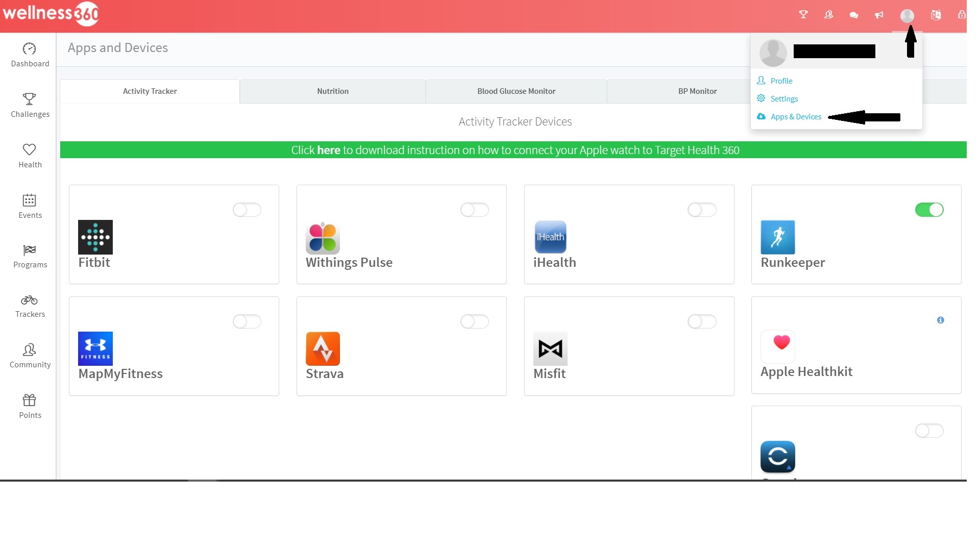The width and height of the screenshot is (980, 551).
Task: Collapse user avatar dropdown in header
Action: pos(907,16)
